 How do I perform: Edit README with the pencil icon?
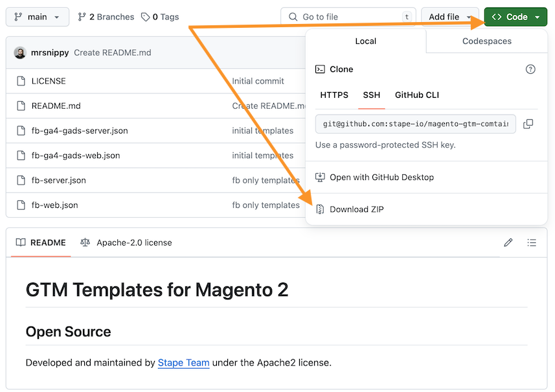508,242
